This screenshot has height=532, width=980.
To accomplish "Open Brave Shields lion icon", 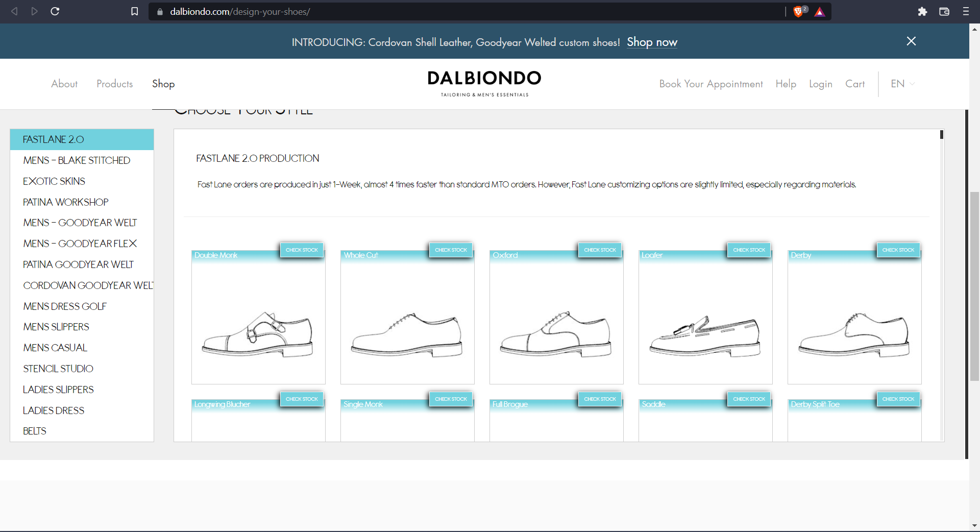I will 799,11.
